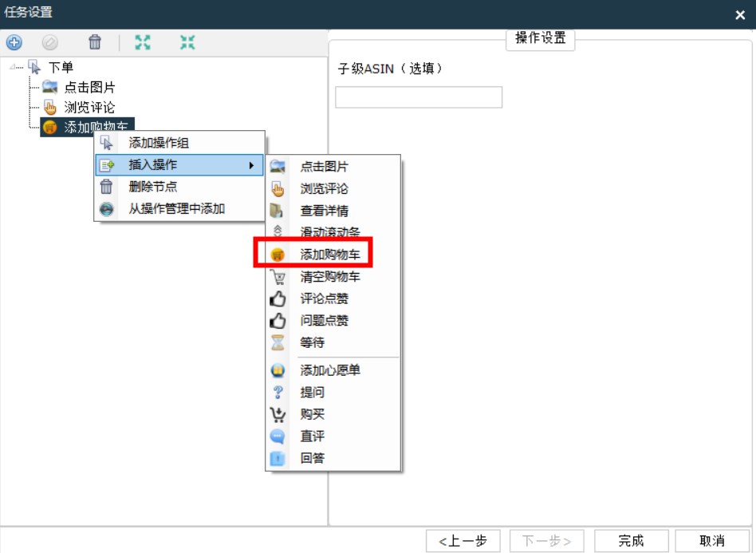The width and height of the screenshot is (756, 553).
Task: Click the hand icon beside tree item 浏览评论
Action: (x=49, y=107)
